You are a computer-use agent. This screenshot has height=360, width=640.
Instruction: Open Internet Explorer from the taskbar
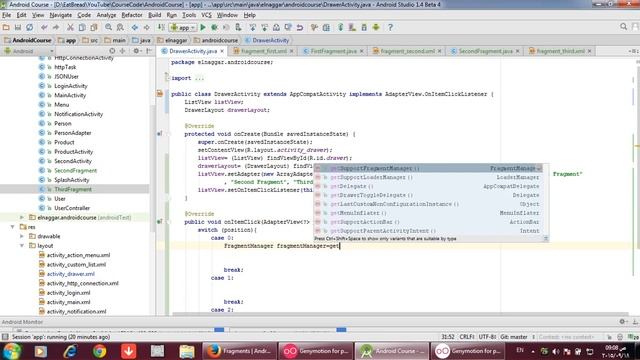coord(70,351)
